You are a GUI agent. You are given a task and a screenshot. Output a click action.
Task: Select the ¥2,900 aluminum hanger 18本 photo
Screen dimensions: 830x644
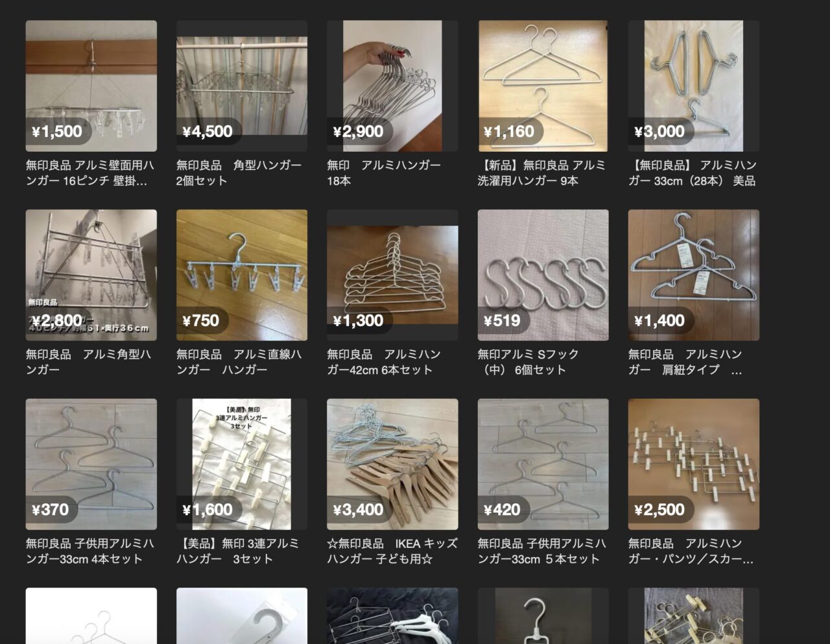tap(392, 86)
